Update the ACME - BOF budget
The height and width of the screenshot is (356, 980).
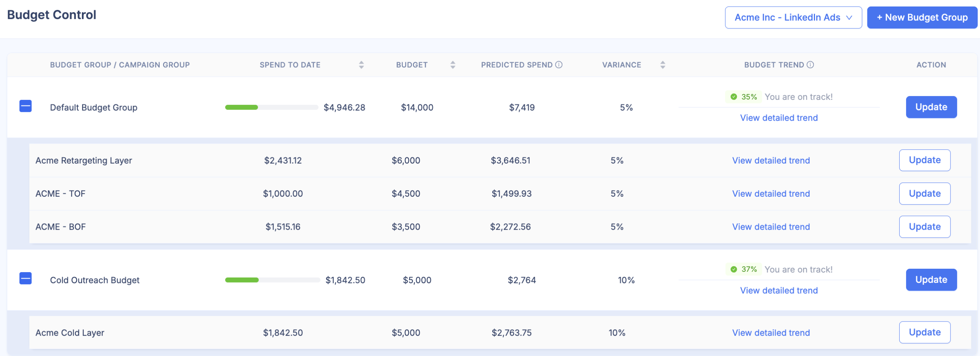(924, 227)
